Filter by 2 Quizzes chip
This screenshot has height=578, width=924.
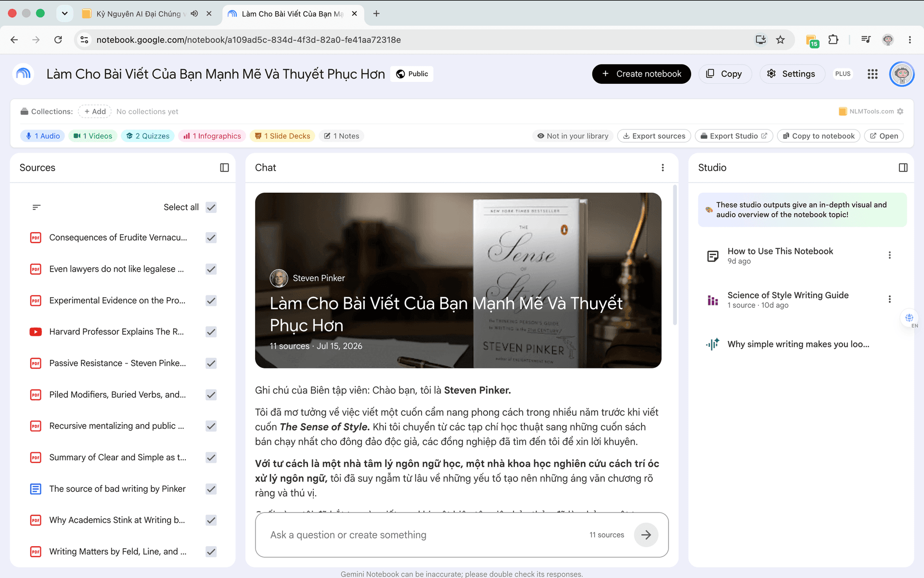coord(148,136)
